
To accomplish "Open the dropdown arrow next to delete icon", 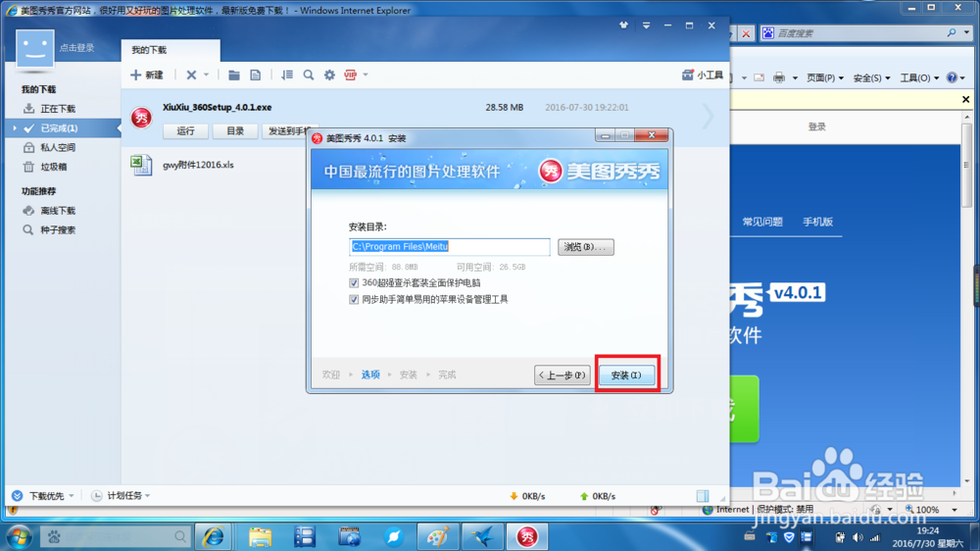I will (x=206, y=75).
